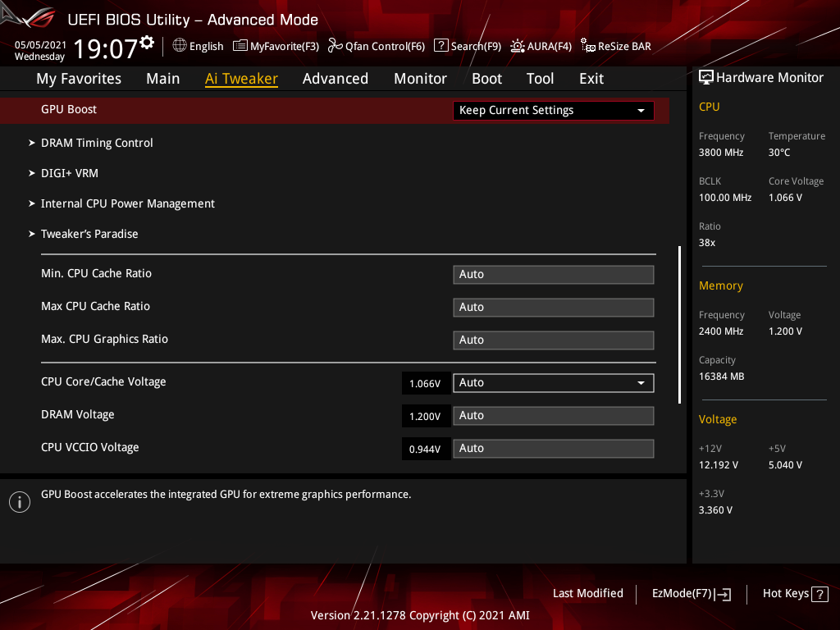This screenshot has width=840, height=630.
Task: Click the globe language icon
Action: pos(180,46)
